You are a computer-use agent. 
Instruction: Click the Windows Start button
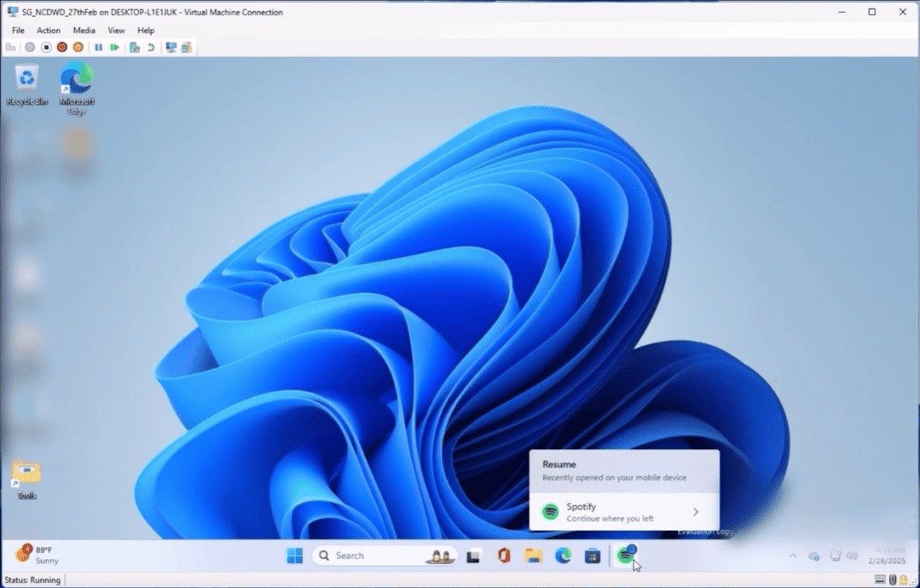[295, 556]
